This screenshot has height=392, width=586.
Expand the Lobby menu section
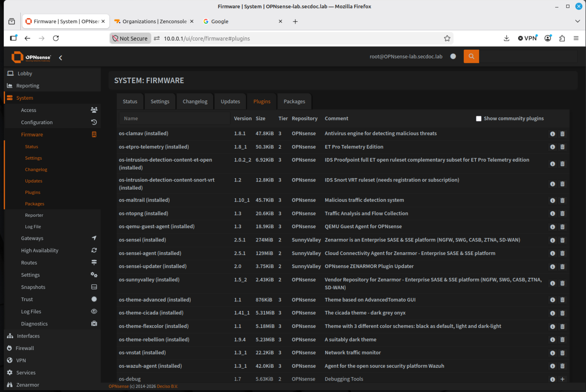click(x=52, y=74)
